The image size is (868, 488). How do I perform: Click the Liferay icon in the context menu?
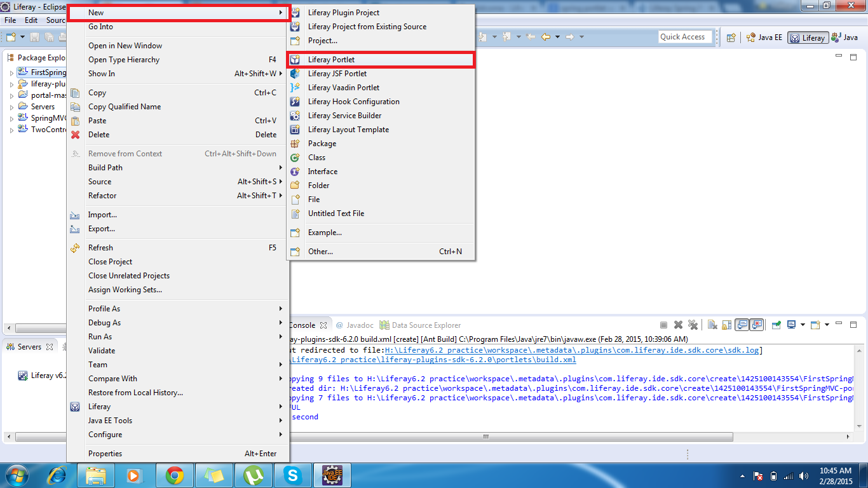pyautogui.click(x=76, y=407)
